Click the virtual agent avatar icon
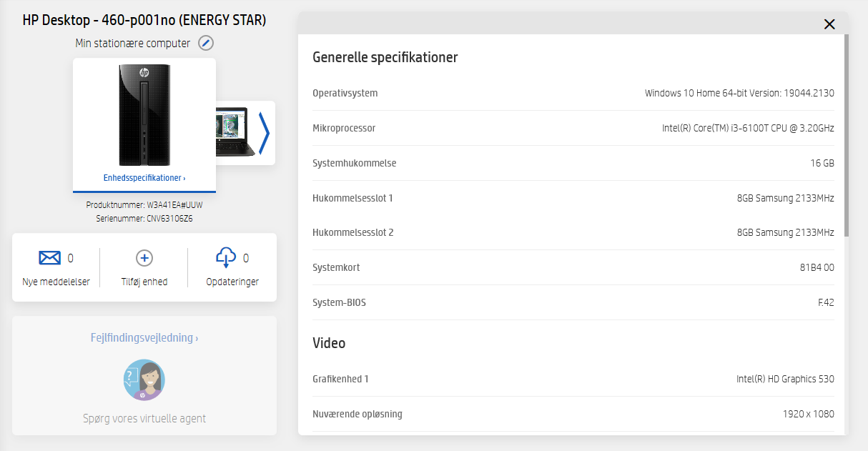 pos(144,380)
